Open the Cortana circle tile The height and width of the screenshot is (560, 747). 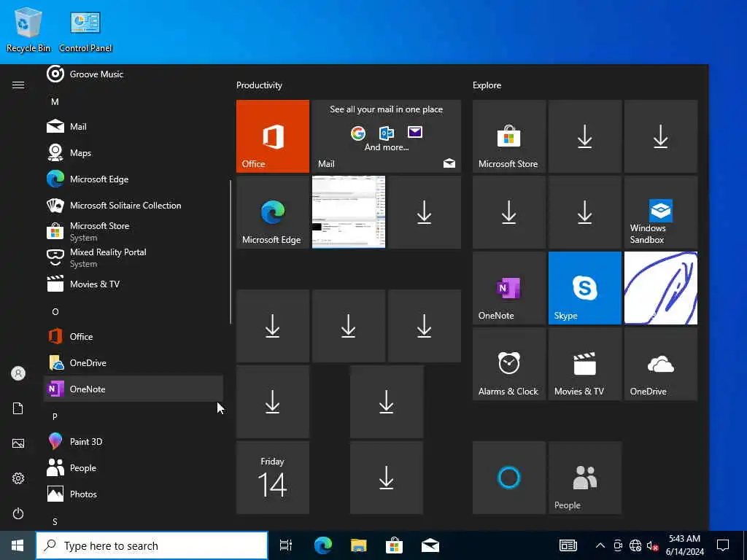pos(508,478)
